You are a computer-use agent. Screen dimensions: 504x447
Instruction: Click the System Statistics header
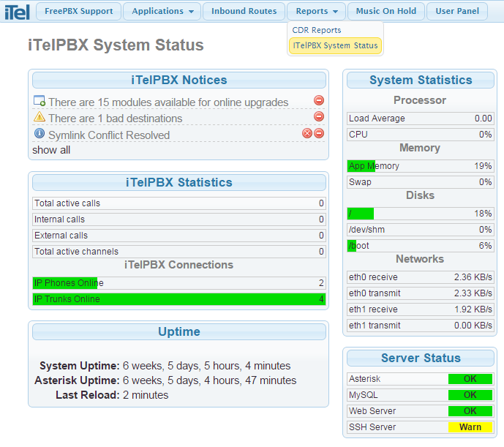[421, 80]
